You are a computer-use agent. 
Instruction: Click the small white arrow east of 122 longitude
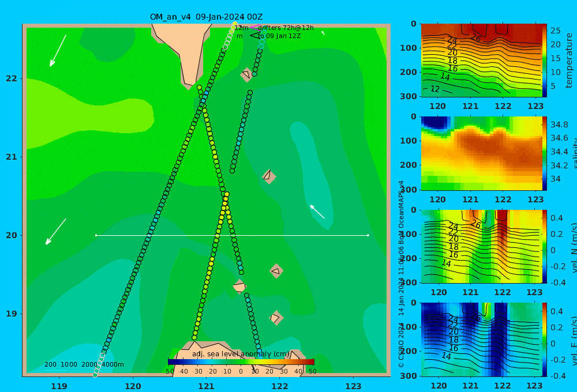(317, 212)
